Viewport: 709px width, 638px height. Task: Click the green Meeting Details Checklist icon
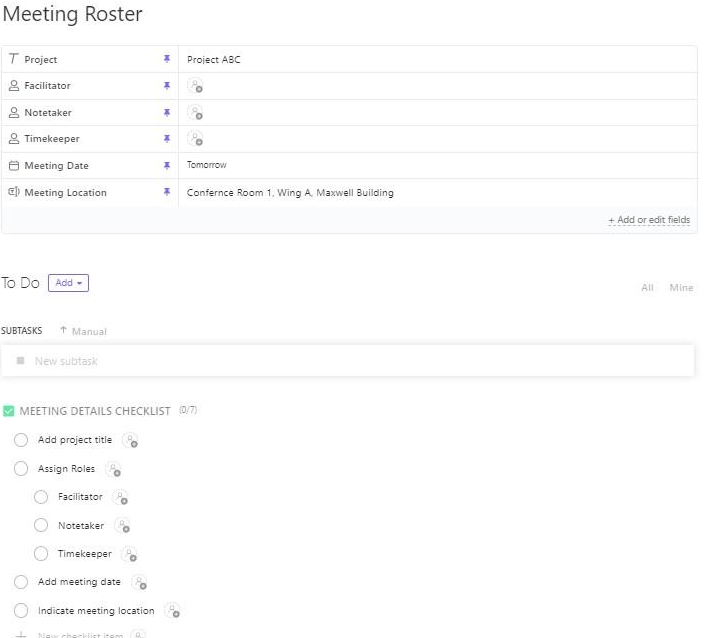9,411
